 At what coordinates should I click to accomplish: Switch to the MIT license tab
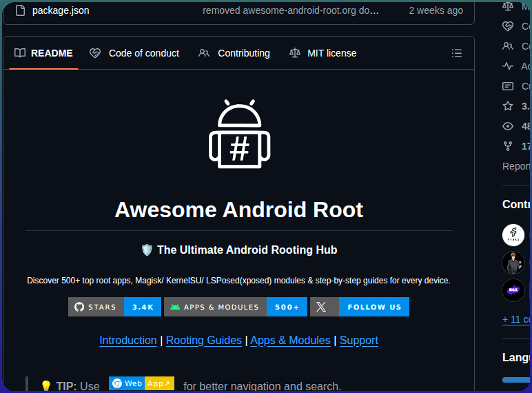click(x=323, y=53)
